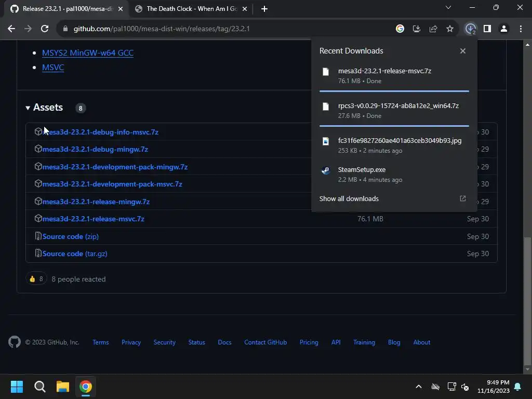Show all downloads
532x399 pixels.
(349, 199)
